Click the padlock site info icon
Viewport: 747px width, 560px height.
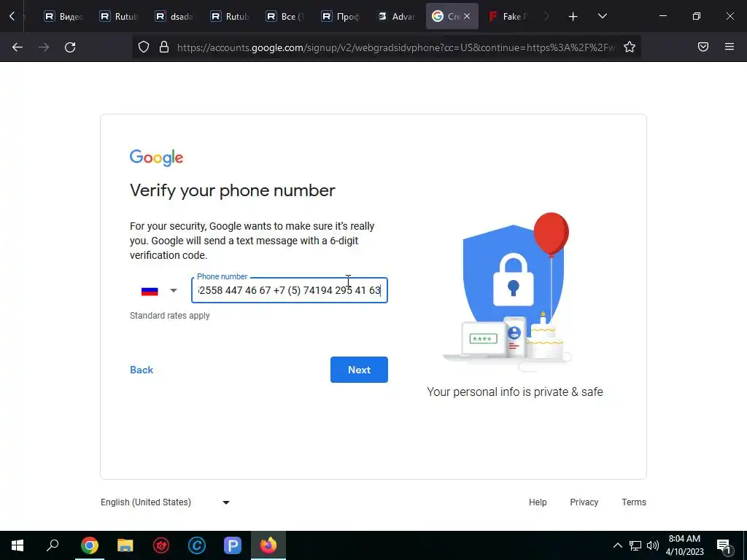(x=164, y=47)
